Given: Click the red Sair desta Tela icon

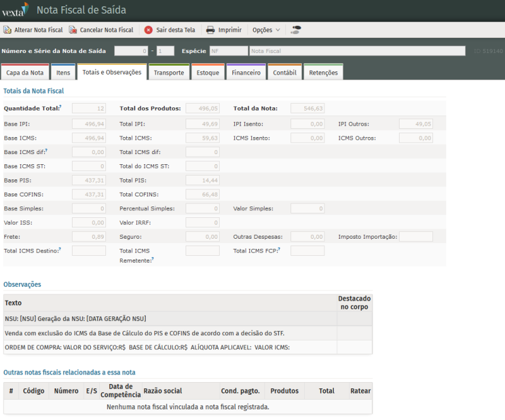Looking at the screenshot, I should [x=148, y=30].
